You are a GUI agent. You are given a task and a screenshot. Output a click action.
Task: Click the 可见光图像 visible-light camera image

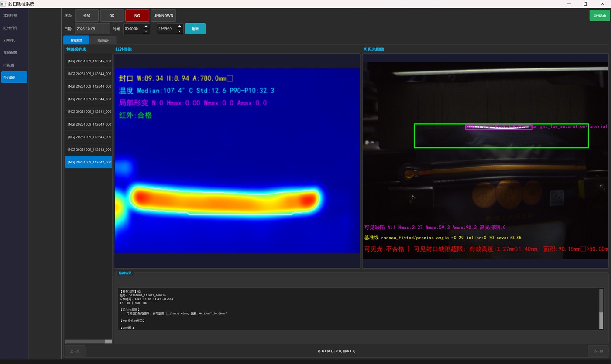[485, 161]
